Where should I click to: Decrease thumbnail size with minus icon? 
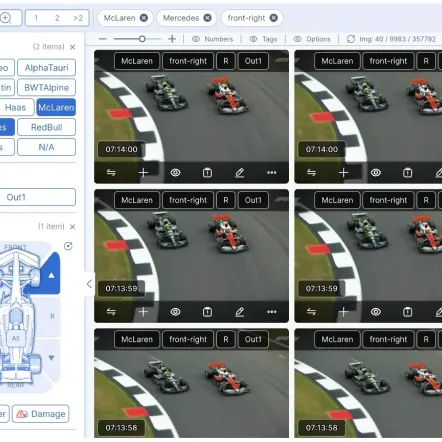(x=103, y=39)
